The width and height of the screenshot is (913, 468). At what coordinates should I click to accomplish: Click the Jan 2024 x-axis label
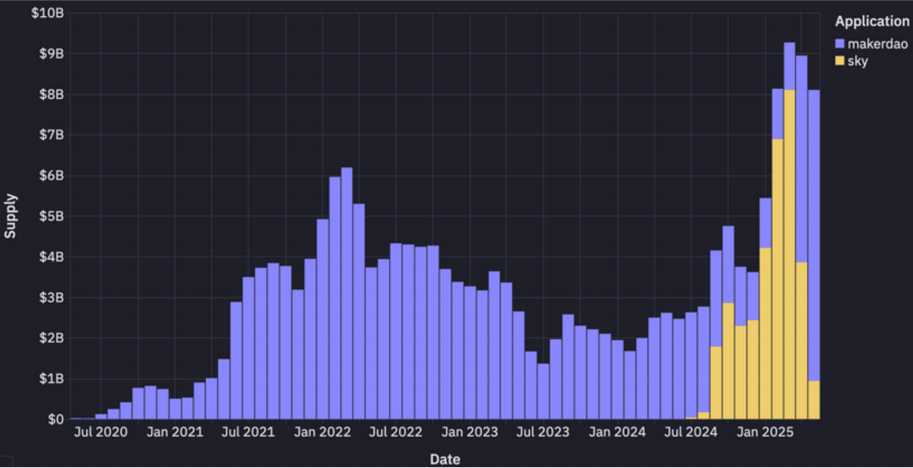[617, 432]
